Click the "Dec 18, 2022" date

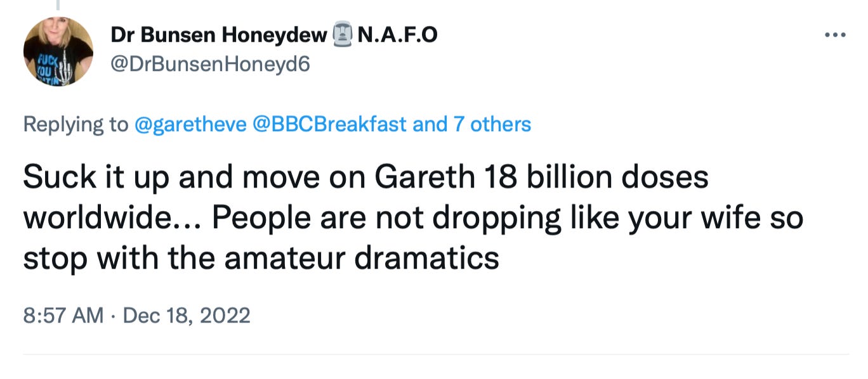pyautogui.click(x=187, y=315)
